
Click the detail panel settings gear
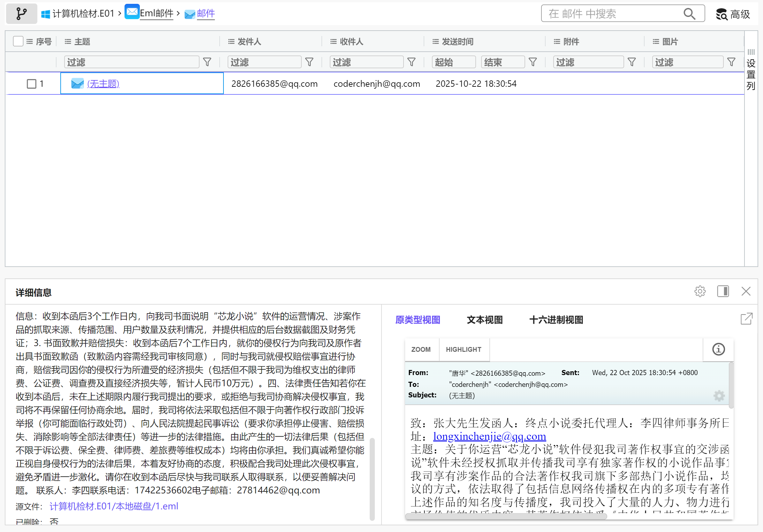click(x=700, y=291)
